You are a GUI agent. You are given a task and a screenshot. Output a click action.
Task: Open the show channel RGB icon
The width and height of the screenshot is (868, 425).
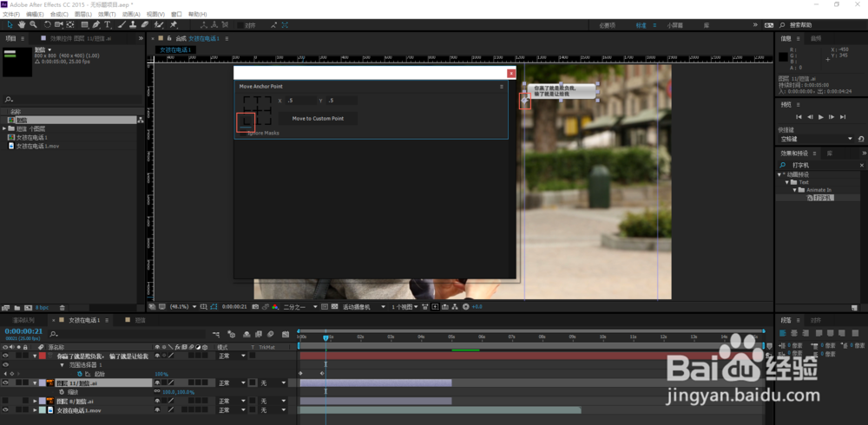274,306
